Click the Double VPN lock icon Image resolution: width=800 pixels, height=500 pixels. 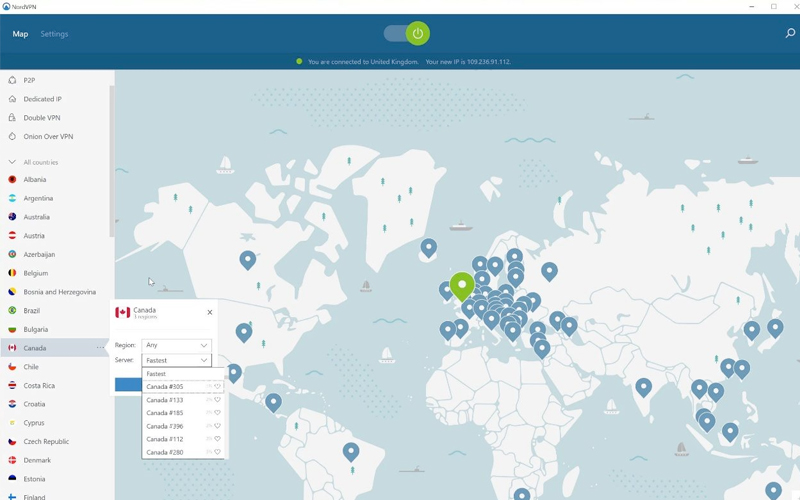click(12, 118)
